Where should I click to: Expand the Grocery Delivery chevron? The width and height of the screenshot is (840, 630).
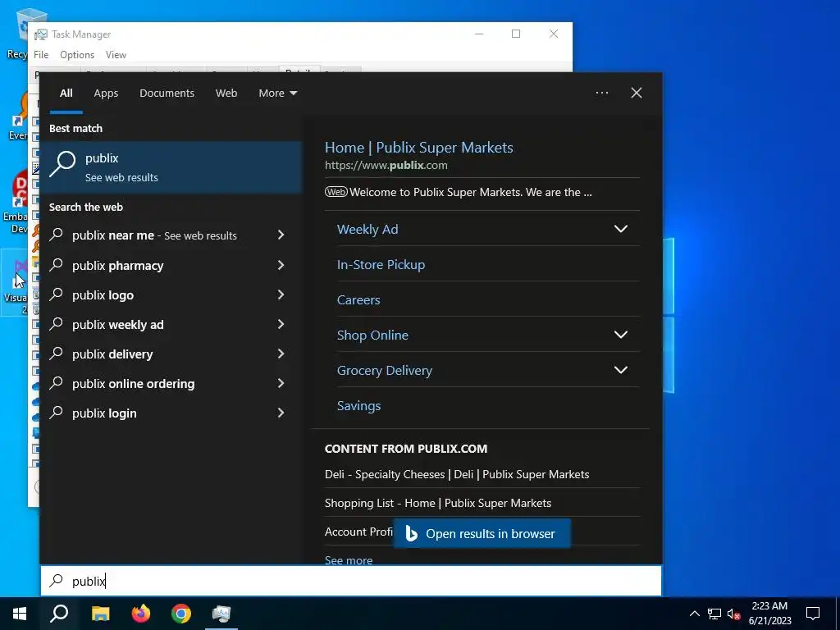pyautogui.click(x=621, y=370)
